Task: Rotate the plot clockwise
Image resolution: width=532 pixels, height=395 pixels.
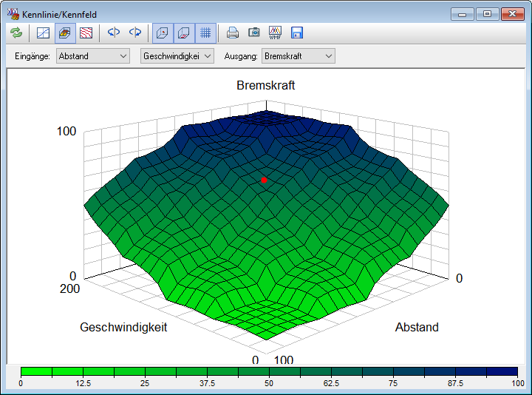Action: [x=135, y=33]
